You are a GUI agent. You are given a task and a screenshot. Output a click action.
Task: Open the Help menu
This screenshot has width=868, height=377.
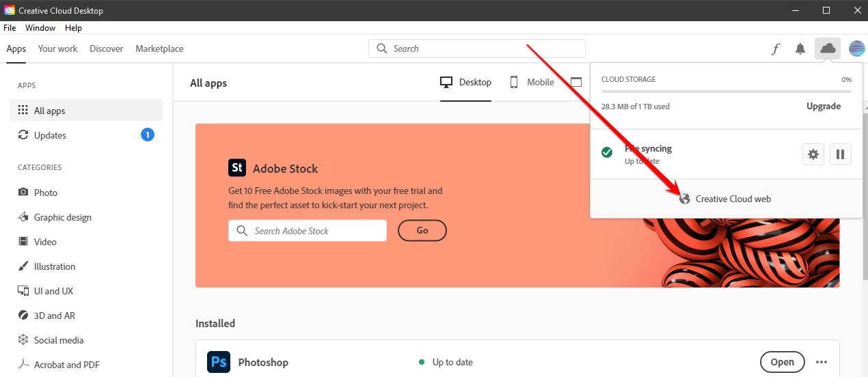(x=73, y=28)
